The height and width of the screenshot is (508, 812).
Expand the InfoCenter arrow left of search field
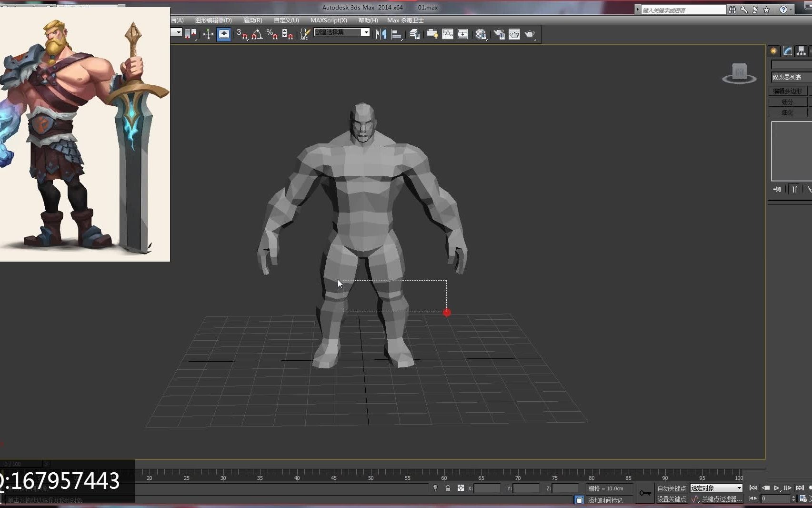[x=637, y=10]
